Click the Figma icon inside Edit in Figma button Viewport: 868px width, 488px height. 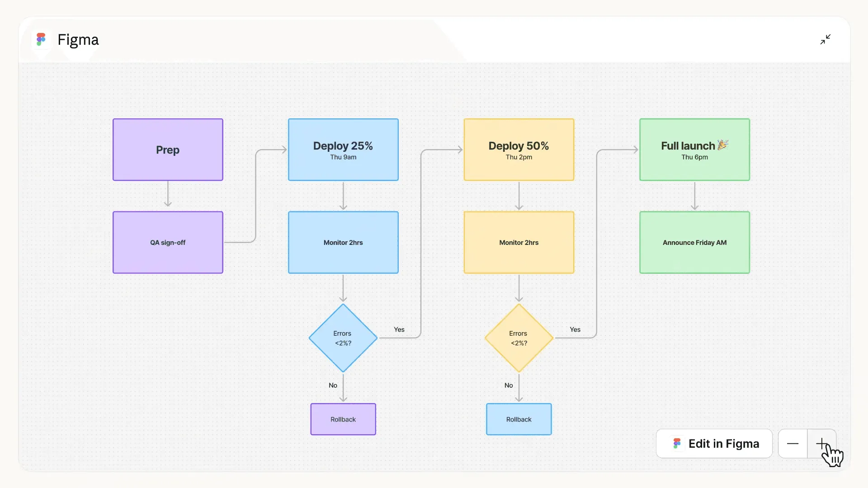pyautogui.click(x=676, y=443)
